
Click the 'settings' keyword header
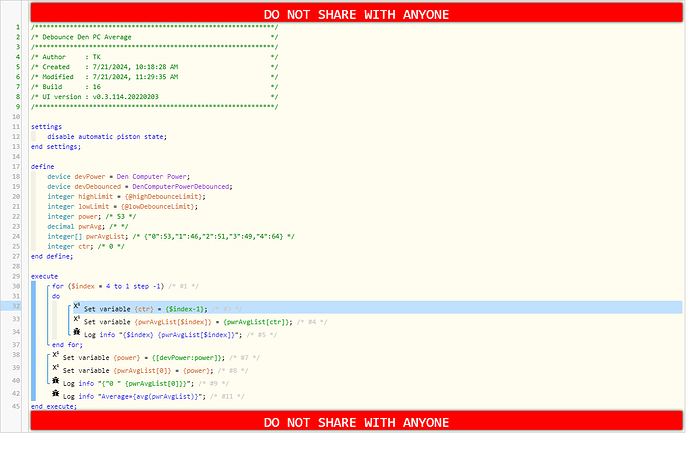[47, 127]
